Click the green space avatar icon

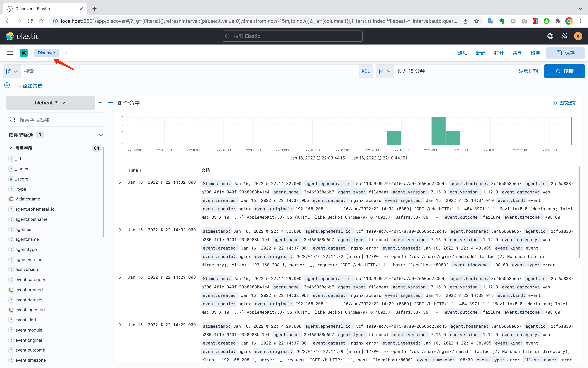24,53
